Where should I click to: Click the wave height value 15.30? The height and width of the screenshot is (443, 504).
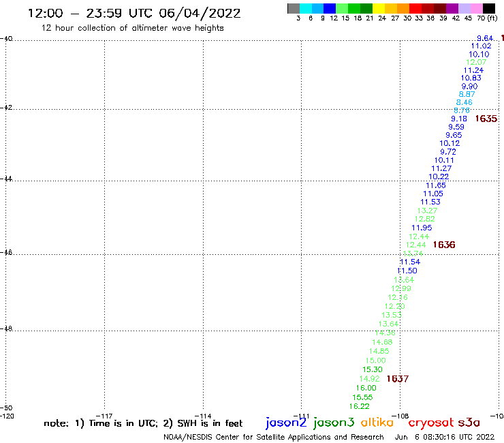pyautogui.click(x=373, y=369)
